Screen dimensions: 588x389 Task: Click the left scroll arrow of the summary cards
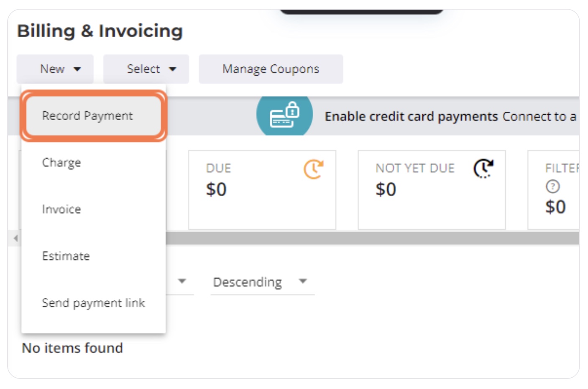click(15, 238)
